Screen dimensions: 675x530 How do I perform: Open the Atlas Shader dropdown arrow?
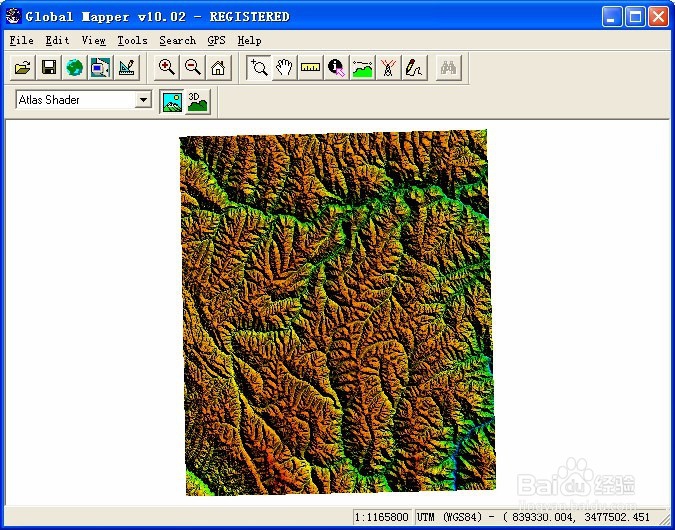pyautogui.click(x=143, y=100)
